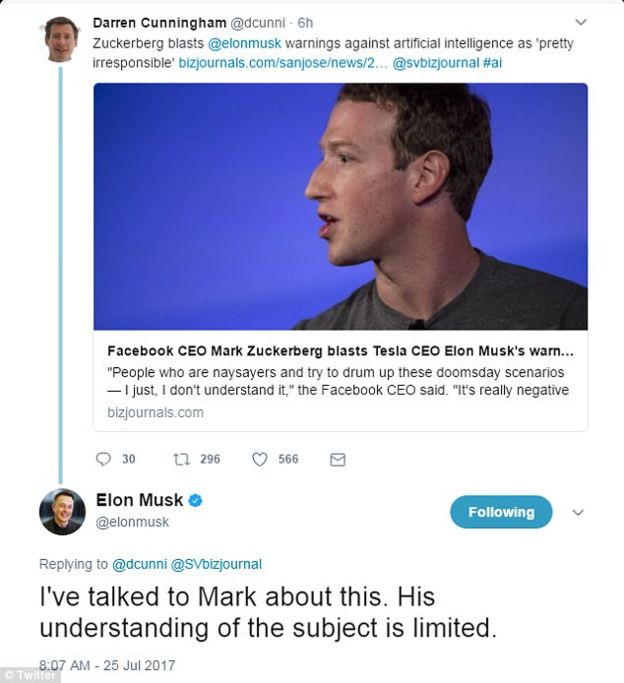Retweet Darren Cunningham's tweet

[x=181, y=459]
